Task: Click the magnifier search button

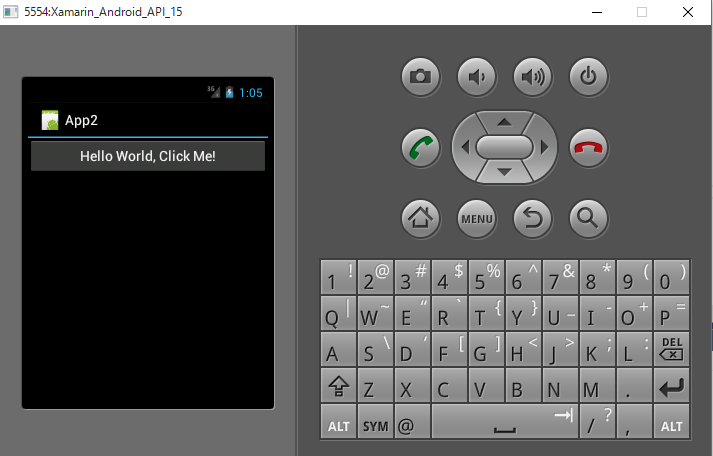Action: 588,219
